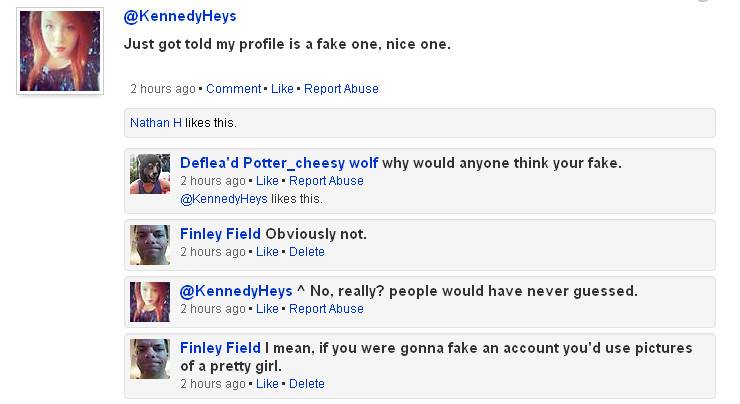The height and width of the screenshot is (404, 740).
Task: Like the 'No, really?' reply
Action: tap(267, 309)
